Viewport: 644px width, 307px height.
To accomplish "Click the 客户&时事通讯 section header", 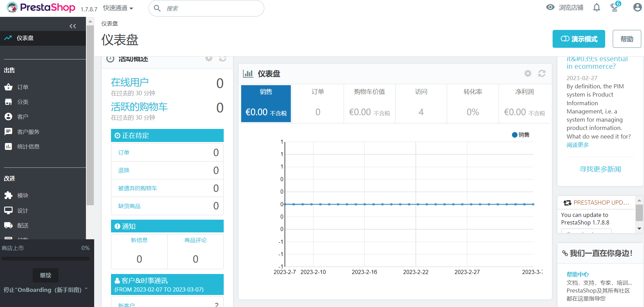I will tap(167, 285).
